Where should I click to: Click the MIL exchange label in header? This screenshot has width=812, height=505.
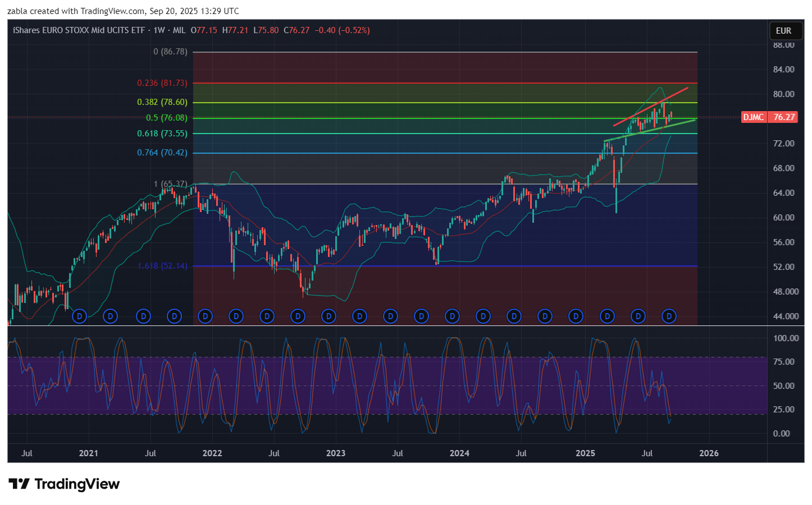coord(179,30)
